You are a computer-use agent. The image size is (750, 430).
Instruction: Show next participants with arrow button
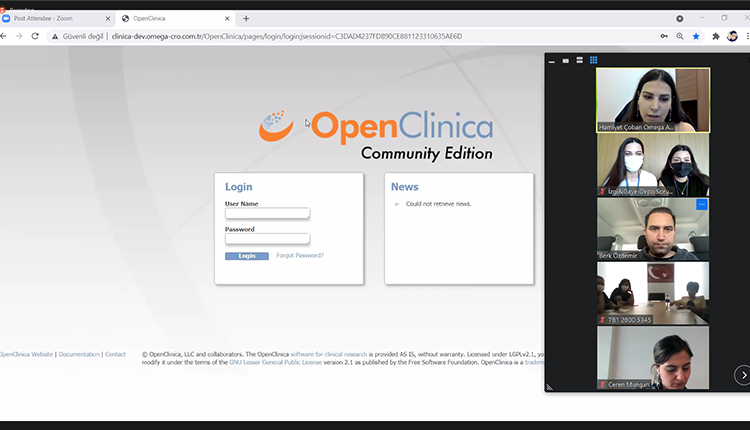tap(741, 375)
